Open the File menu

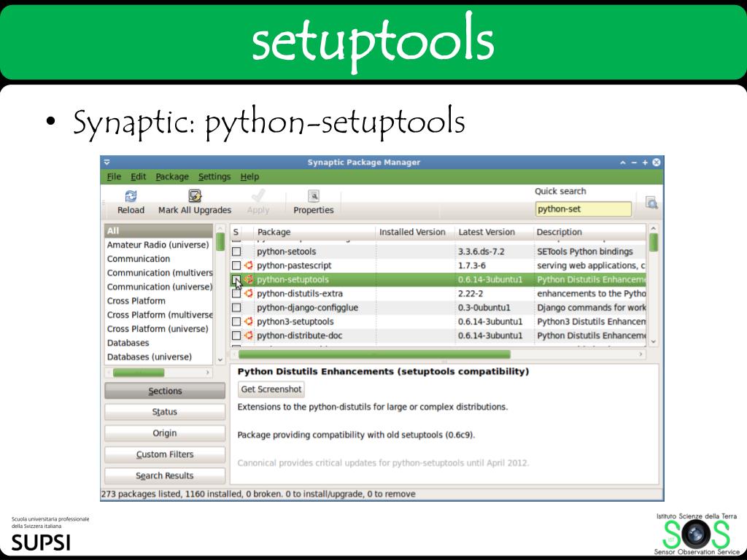(x=114, y=176)
